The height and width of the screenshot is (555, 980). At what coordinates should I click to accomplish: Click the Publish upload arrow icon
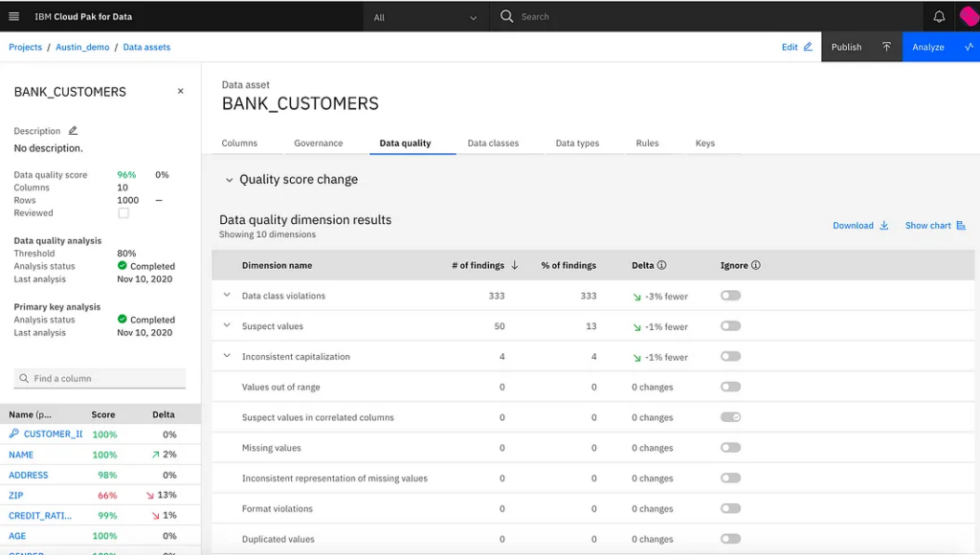pos(886,47)
